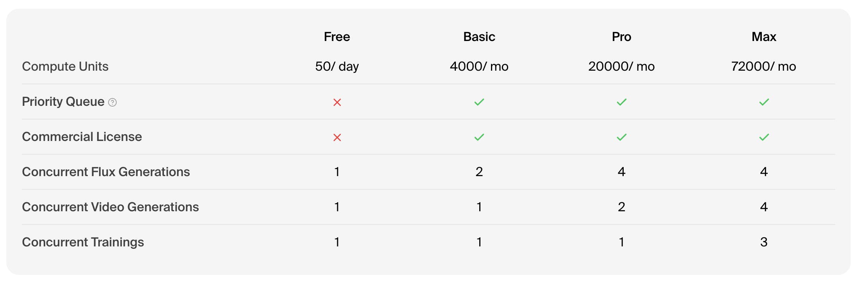This screenshot has width=868, height=296.
Task: Click the Commercial License row label
Action: 82,137
